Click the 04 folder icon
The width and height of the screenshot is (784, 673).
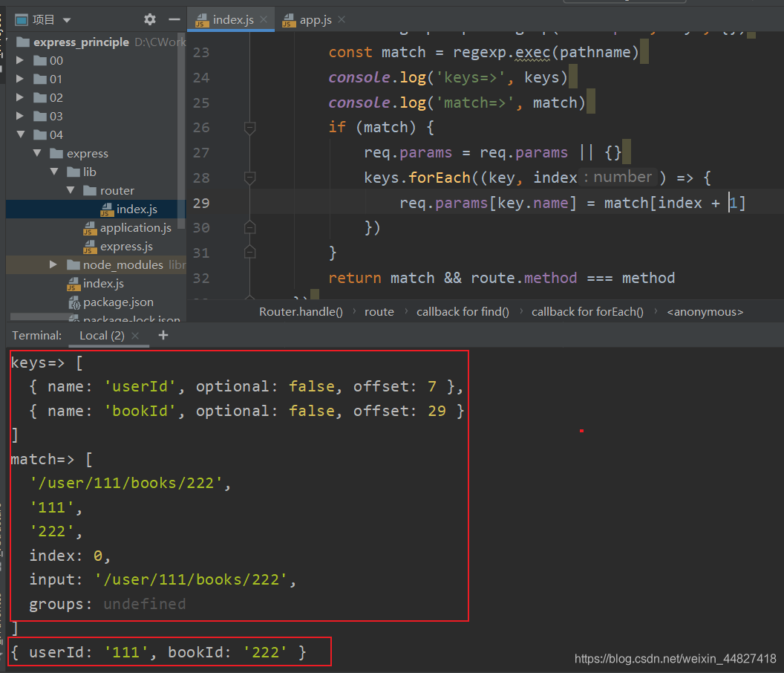pos(40,134)
